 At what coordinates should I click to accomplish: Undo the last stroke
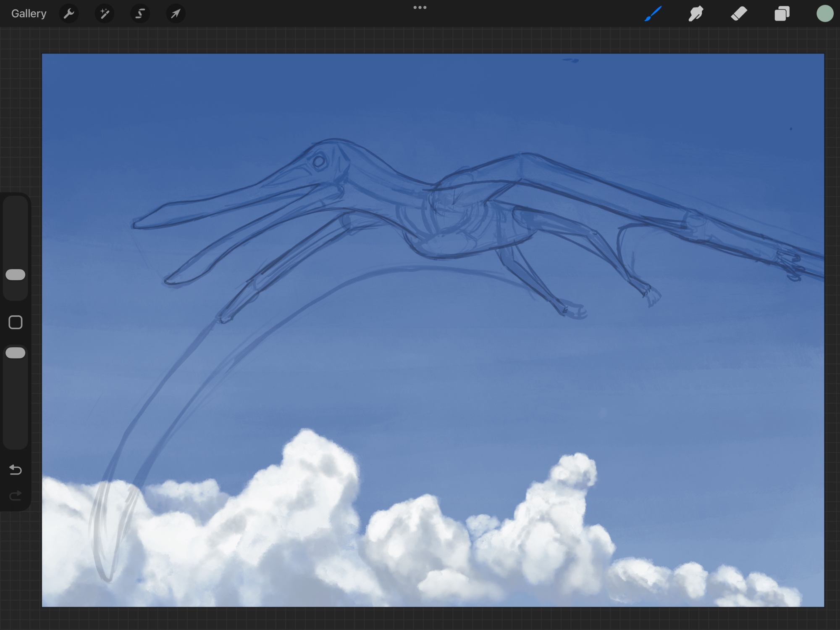pyautogui.click(x=16, y=469)
